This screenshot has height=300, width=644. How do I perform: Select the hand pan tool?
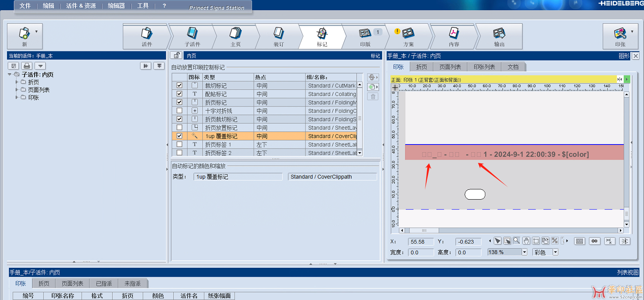tap(526, 241)
